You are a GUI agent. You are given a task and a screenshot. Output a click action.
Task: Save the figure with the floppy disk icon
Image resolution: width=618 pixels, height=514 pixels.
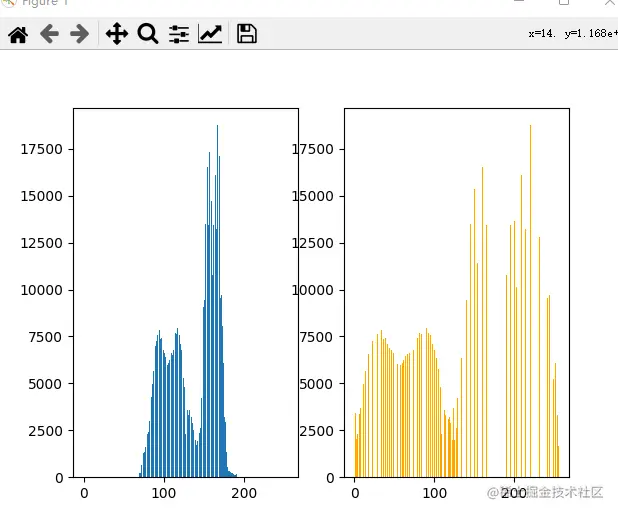coord(247,34)
